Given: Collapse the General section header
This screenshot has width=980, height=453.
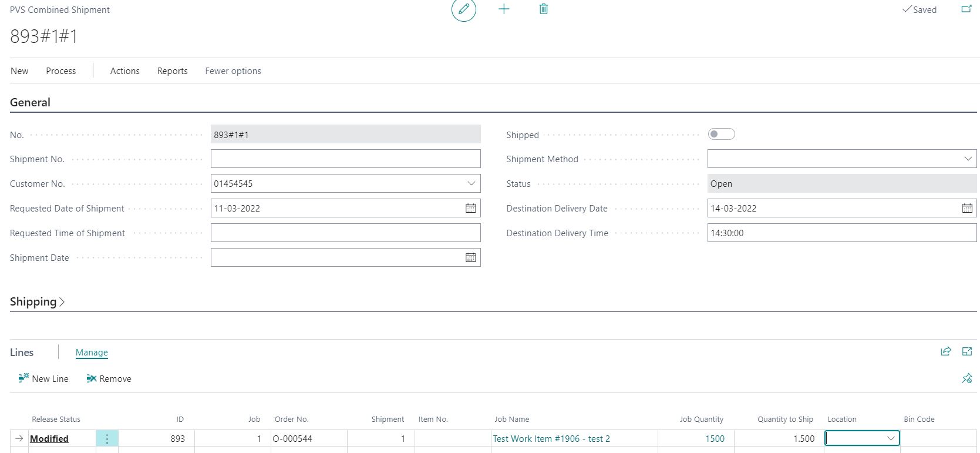Looking at the screenshot, I should (x=30, y=102).
